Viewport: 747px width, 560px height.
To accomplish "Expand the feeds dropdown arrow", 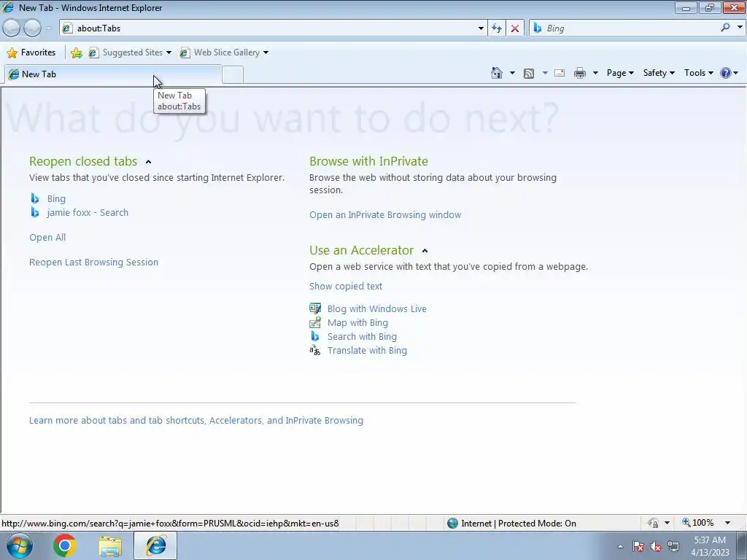I will tap(545, 73).
